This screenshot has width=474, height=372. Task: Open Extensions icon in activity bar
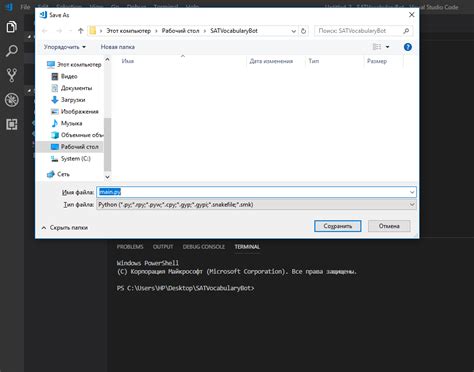[12, 124]
